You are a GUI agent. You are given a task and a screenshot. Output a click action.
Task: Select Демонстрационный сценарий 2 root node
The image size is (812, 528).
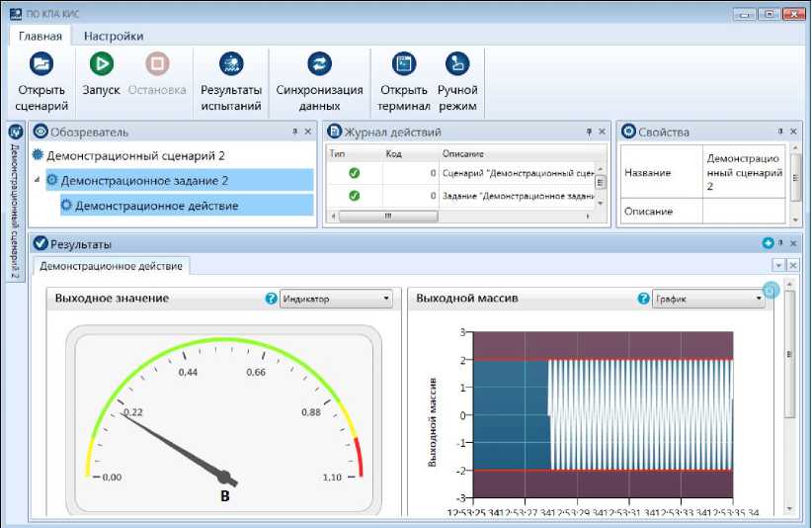136,155
